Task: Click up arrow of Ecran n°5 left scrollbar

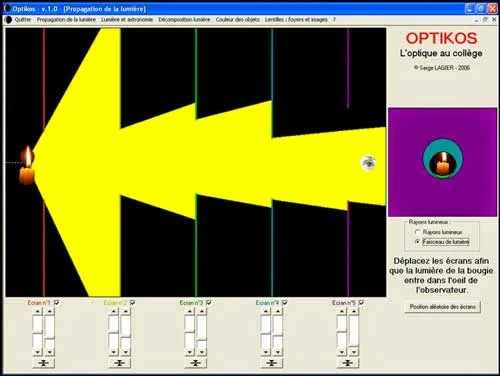Action: point(342,312)
